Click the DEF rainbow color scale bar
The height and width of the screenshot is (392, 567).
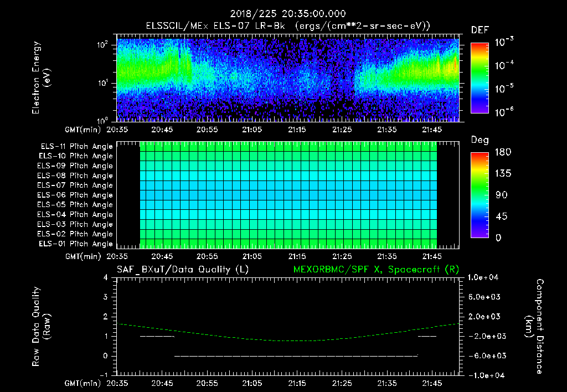480,78
